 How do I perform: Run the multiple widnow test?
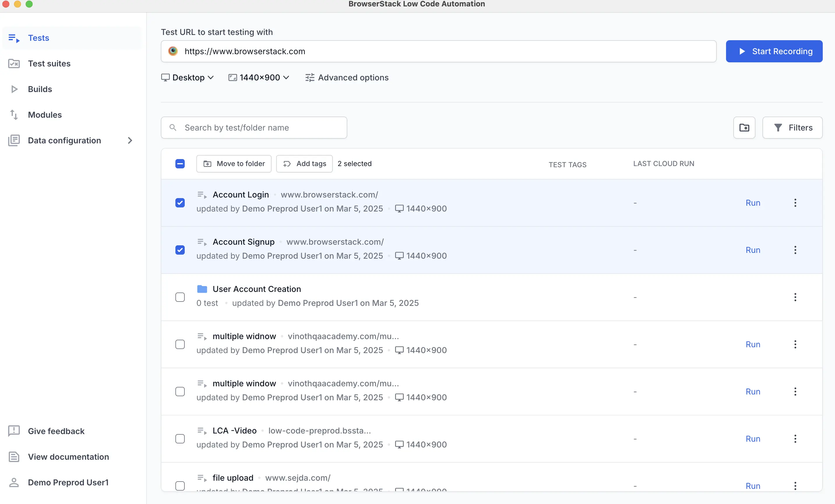[753, 344]
